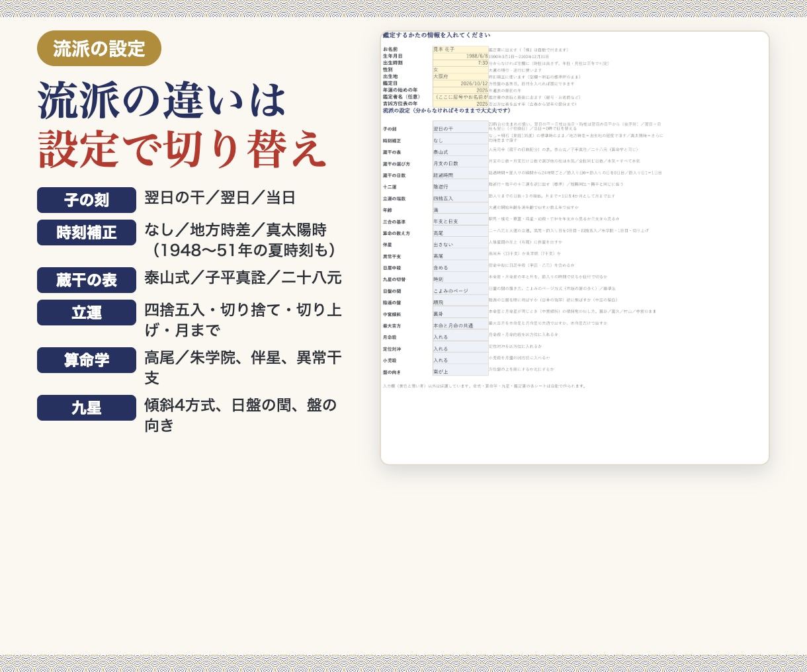Click the text なし／地方時差／真太陽時
This screenshot has height=672, width=807.
pos(235,230)
